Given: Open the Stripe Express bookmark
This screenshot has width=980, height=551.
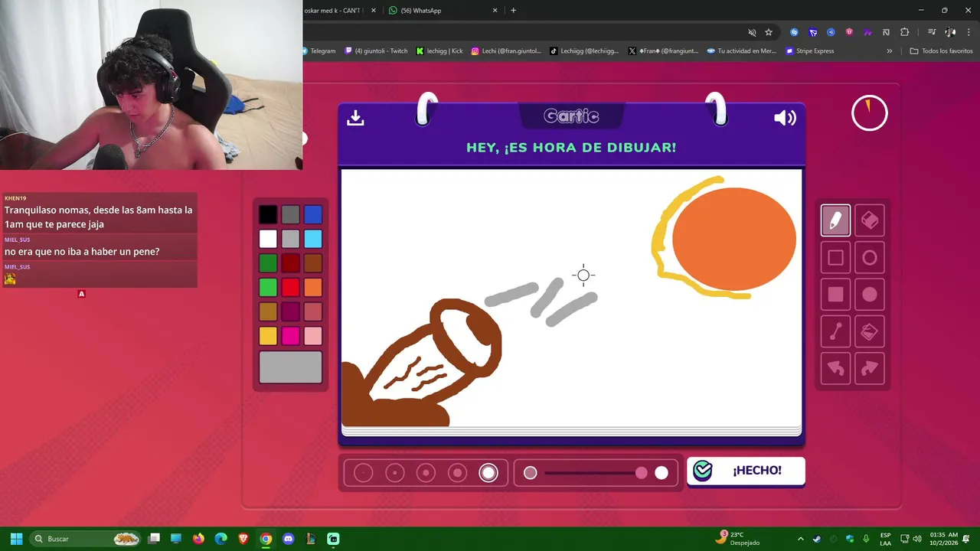Looking at the screenshot, I should pos(809,51).
